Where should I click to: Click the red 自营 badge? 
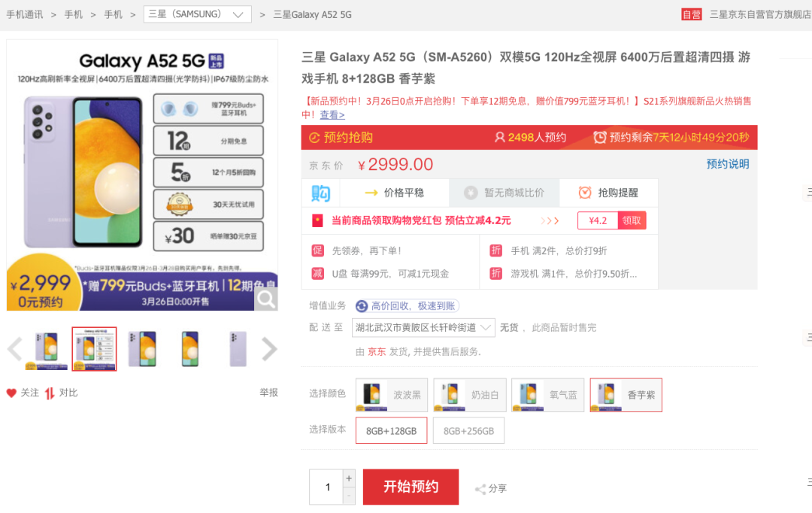coord(692,14)
